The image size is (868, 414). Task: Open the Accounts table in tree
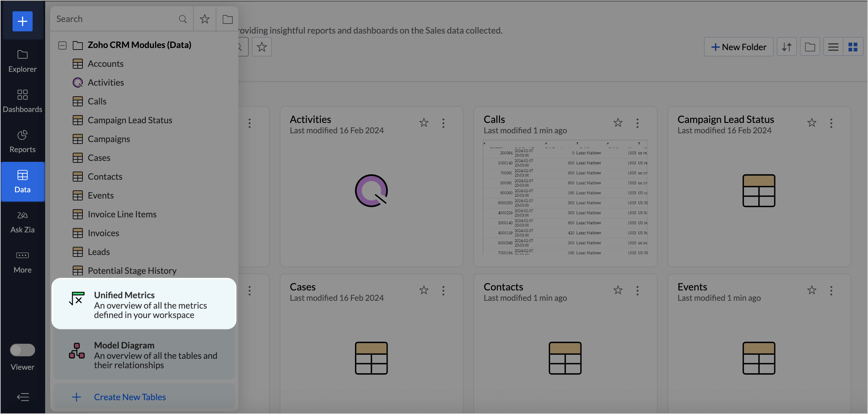coord(105,64)
